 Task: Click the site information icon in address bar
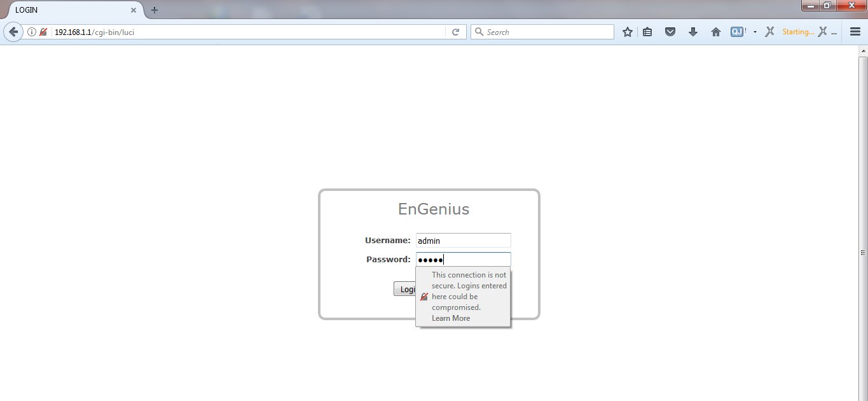click(x=31, y=31)
